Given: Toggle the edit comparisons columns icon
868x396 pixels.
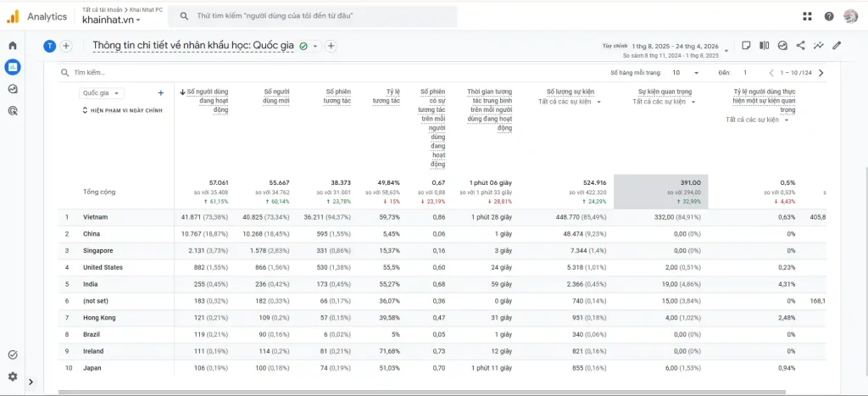Looking at the screenshot, I should [x=765, y=46].
